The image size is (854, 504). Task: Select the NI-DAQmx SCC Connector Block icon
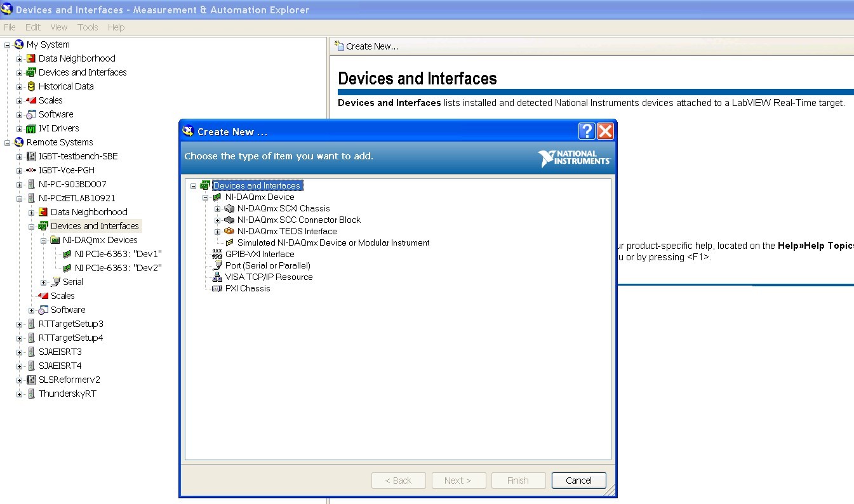[x=229, y=220]
